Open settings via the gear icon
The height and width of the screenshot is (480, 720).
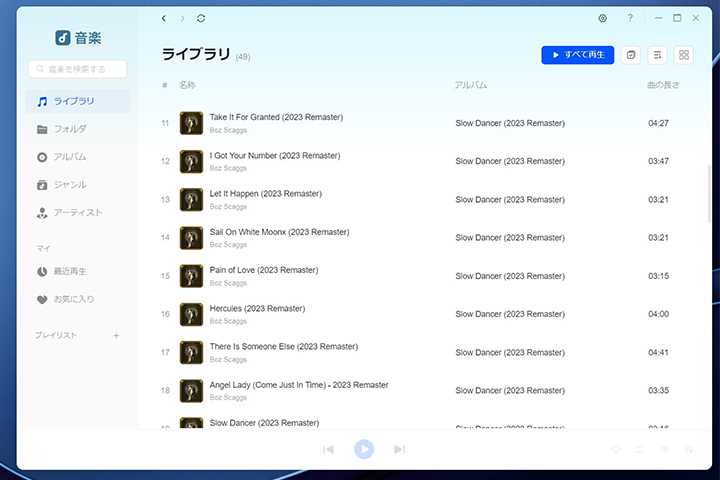(602, 18)
